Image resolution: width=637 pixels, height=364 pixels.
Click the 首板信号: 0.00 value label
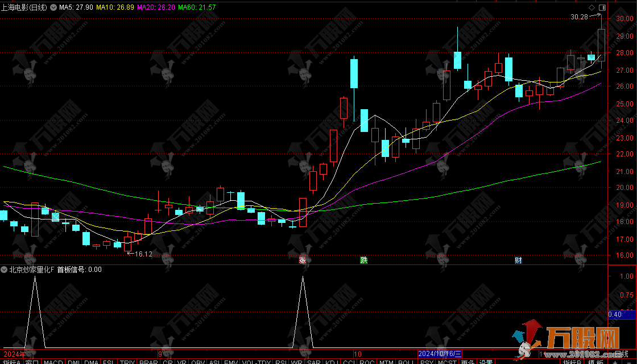(x=79, y=270)
